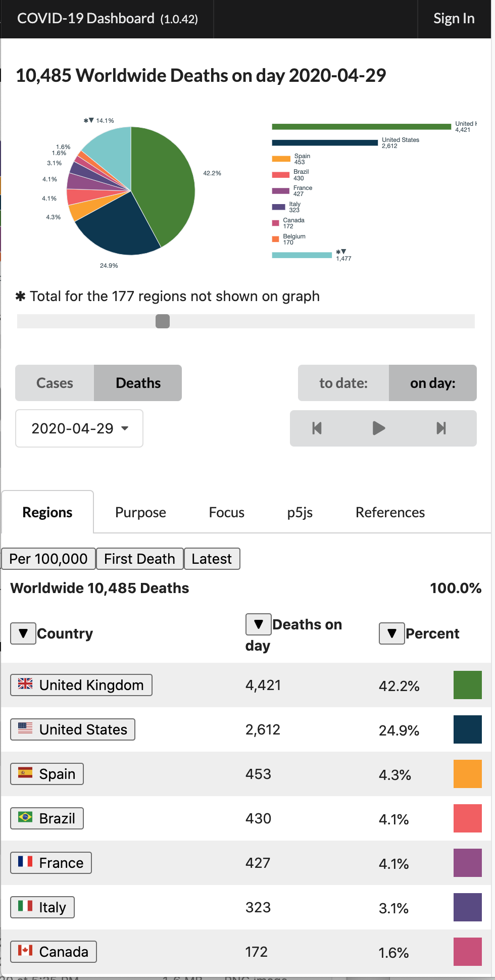Click the sort arrow beside Deaths on day
495x980 pixels.
coord(259,624)
